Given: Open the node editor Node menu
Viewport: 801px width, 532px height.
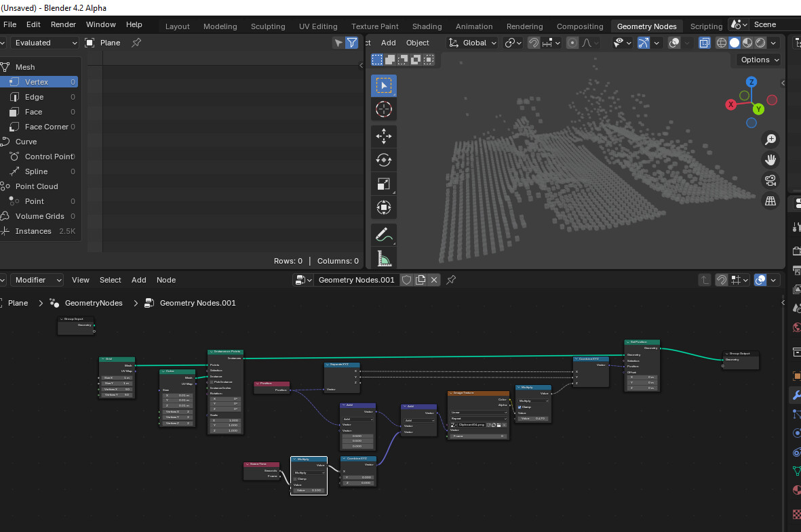Looking at the screenshot, I should coord(166,280).
